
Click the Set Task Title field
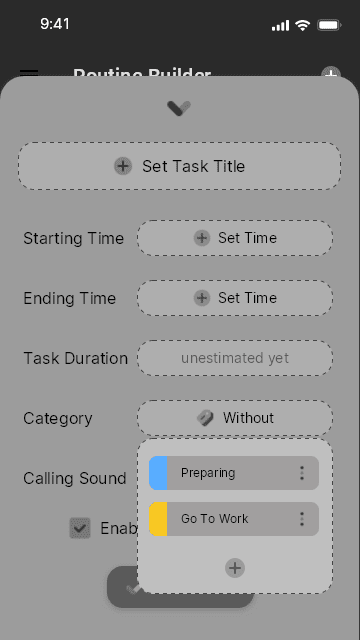179,166
